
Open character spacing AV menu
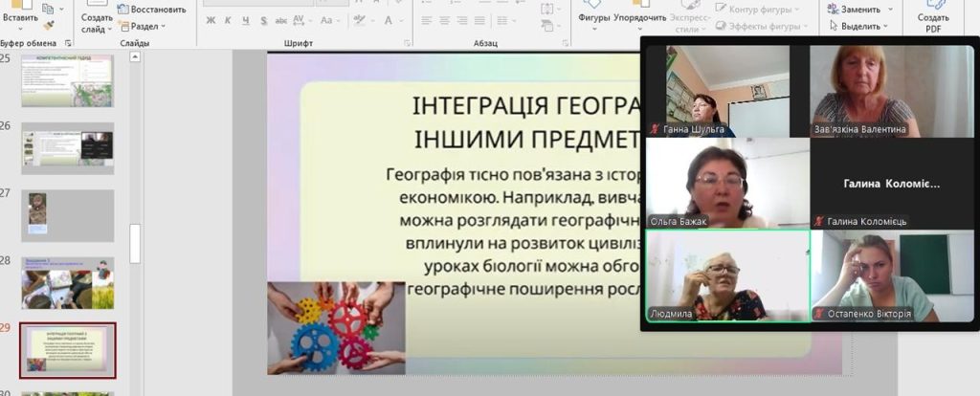pos(301,21)
